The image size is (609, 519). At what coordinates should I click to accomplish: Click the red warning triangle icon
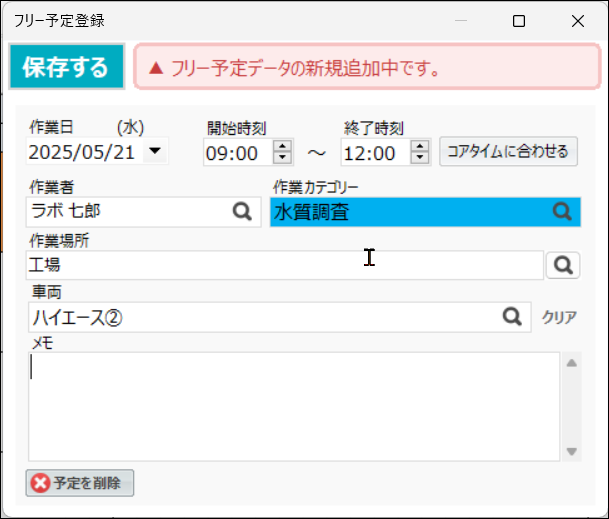(x=156, y=68)
